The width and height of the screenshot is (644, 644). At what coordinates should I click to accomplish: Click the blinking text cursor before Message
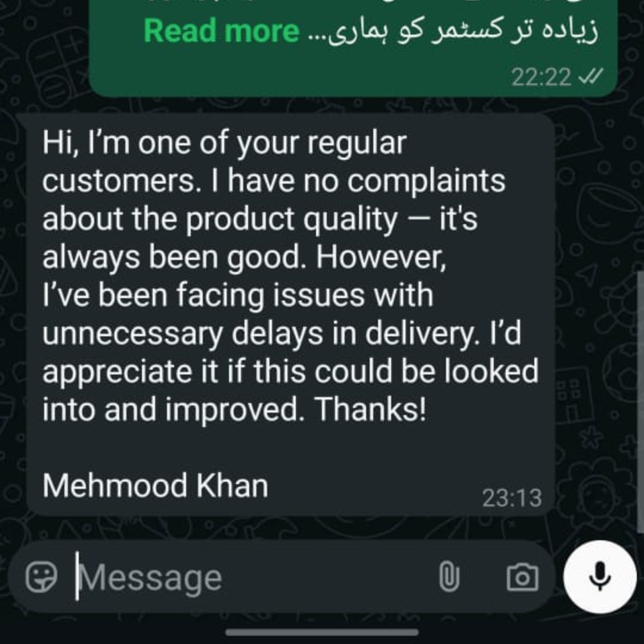tap(77, 576)
